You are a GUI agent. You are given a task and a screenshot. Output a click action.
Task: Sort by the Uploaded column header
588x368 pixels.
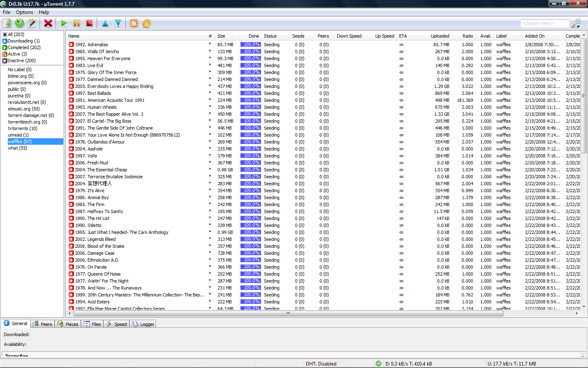pos(435,36)
